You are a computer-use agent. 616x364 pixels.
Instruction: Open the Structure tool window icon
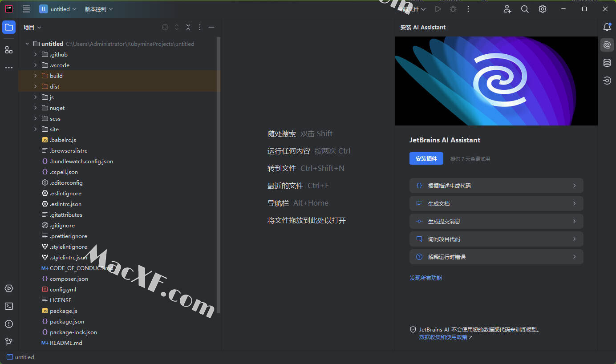(9, 50)
